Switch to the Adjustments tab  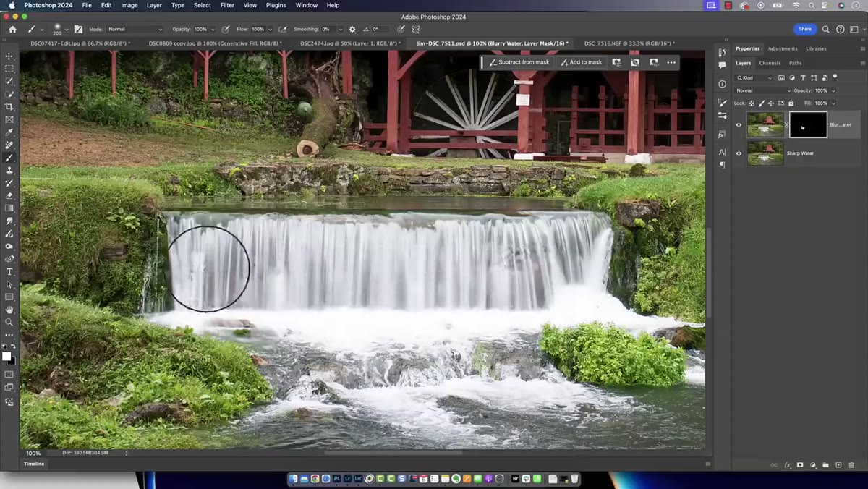click(x=783, y=48)
